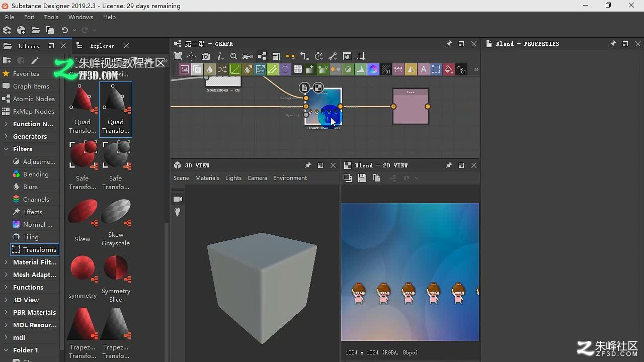Add a new library folder with folder-plus icon
The image size is (644, 362).
click(7, 60)
